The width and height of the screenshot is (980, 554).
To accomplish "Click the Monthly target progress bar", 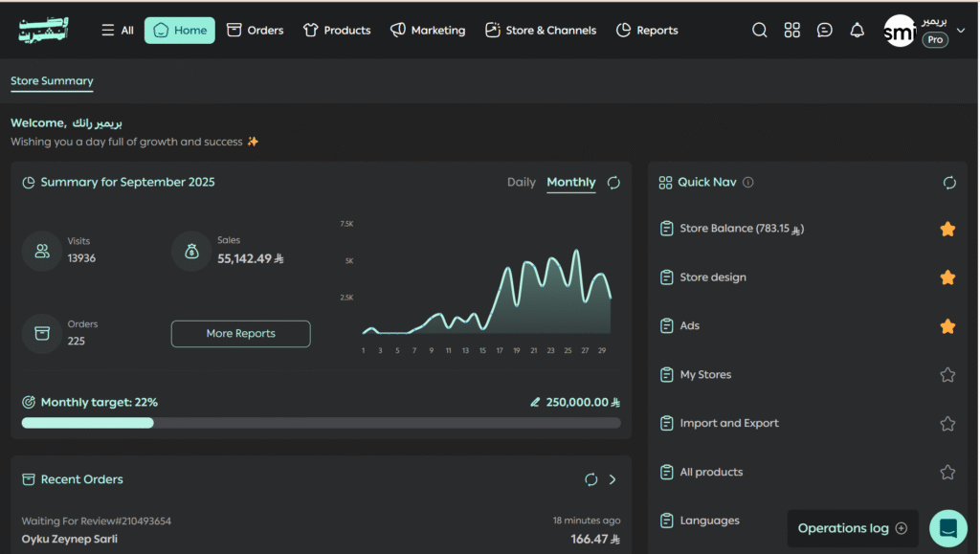I will pyautogui.click(x=321, y=423).
